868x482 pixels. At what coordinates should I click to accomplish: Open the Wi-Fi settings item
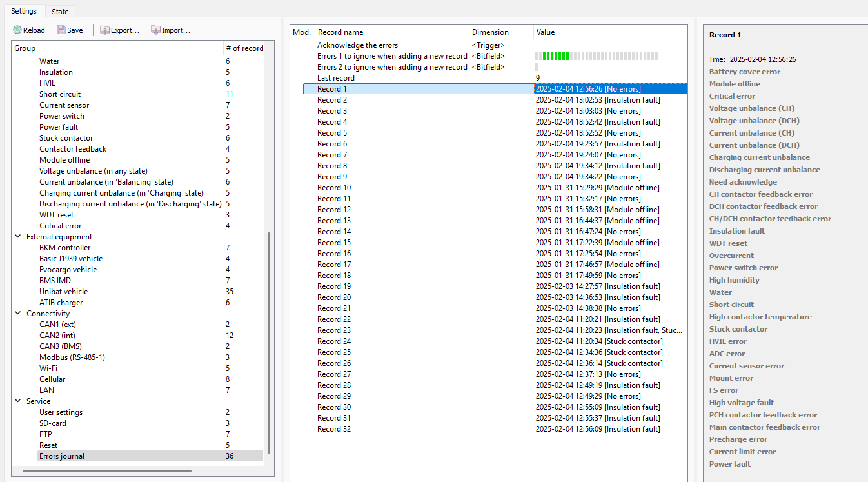48,368
